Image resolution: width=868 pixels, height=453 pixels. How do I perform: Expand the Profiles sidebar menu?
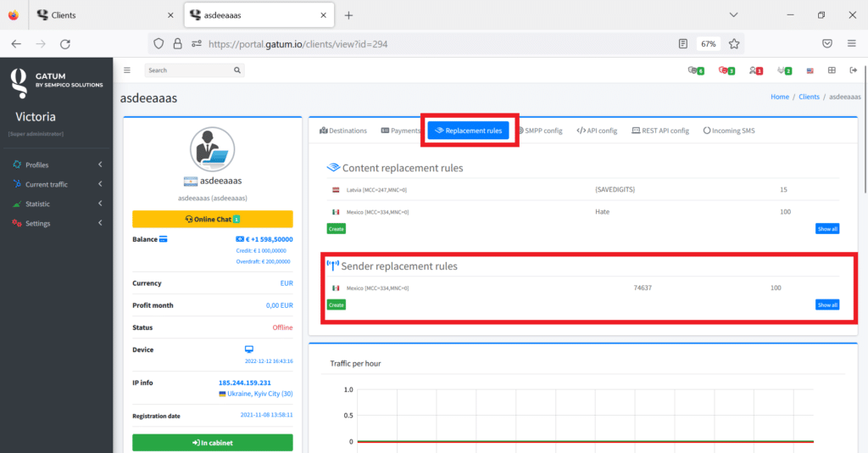click(x=57, y=165)
